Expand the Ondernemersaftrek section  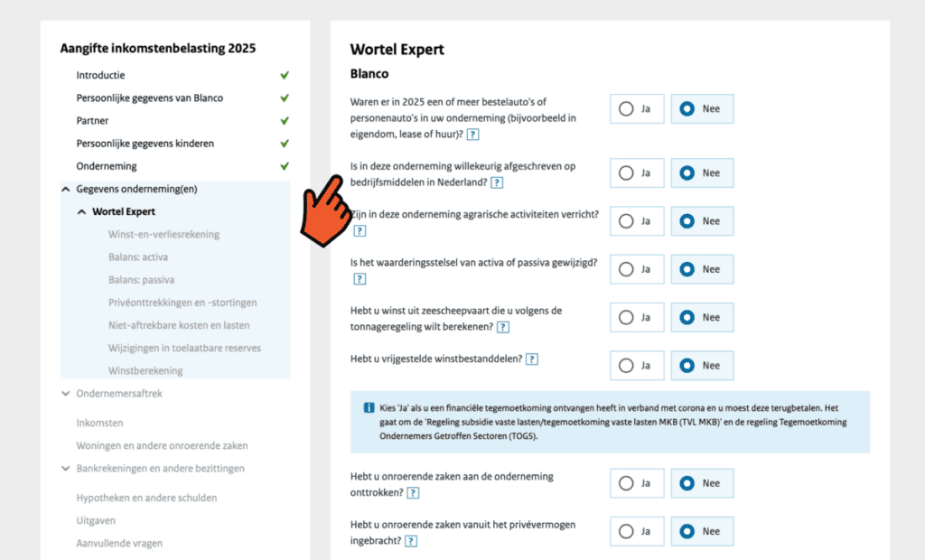66,394
